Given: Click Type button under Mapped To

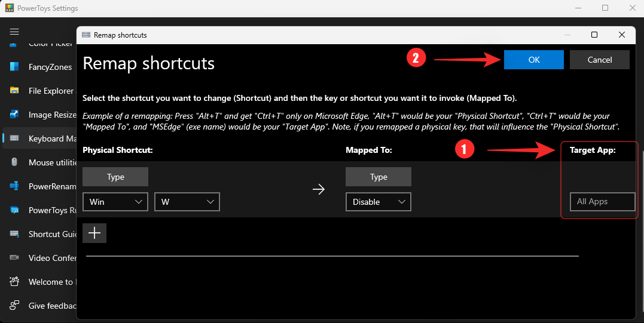Looking at the screenshot, I should tap(379, 177).
